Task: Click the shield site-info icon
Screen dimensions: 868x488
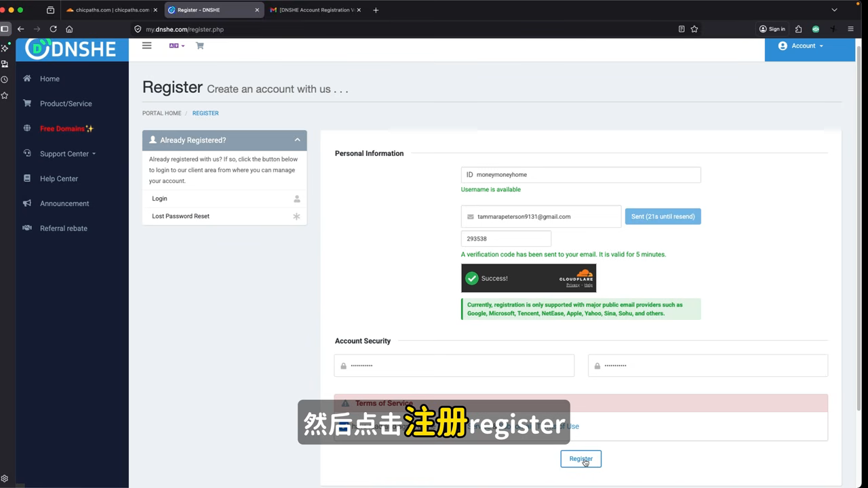Action: [x=138, y=29]
